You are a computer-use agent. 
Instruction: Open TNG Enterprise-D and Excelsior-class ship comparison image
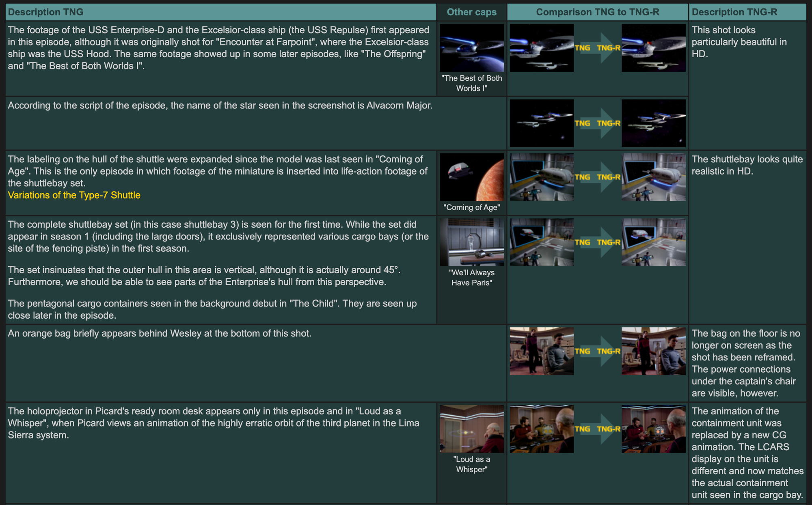tap(542, 48)
